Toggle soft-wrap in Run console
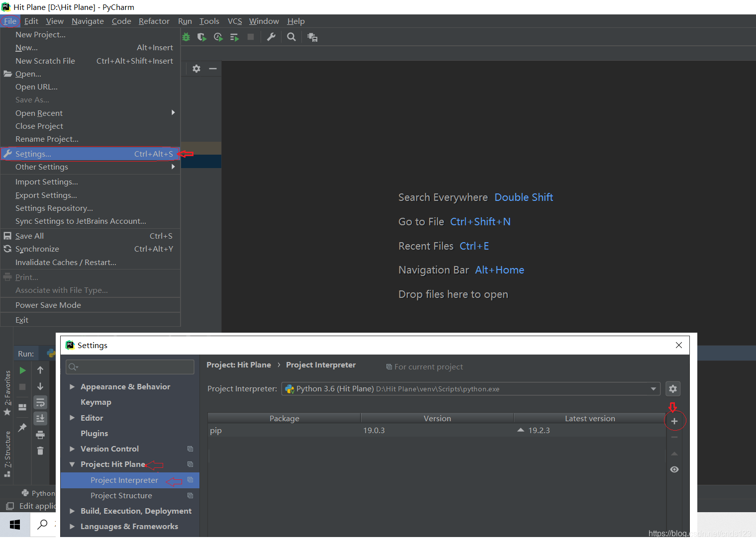The height and width of the screenshot is (543, 756). click(x=40, y=402)
